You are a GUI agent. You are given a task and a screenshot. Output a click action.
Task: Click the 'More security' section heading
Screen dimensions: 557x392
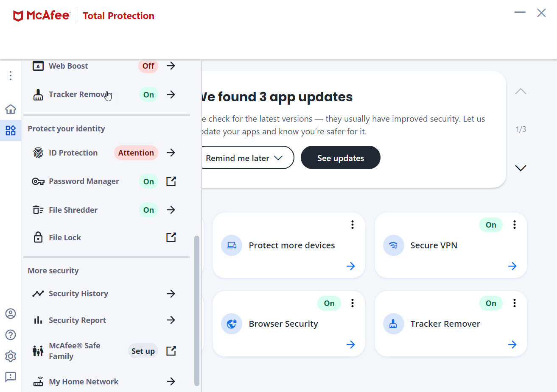coord(53,271)
